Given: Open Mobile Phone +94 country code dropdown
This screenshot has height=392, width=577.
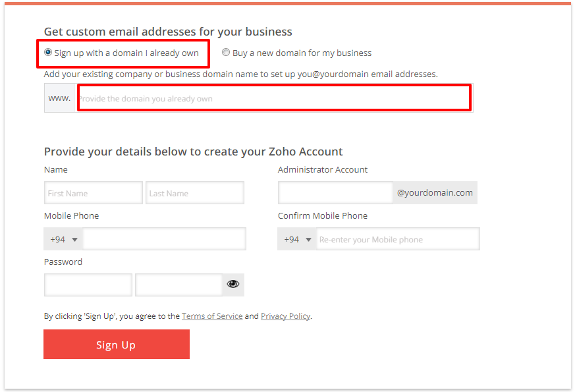Looking at the screenshot, I should click(64, 239).
